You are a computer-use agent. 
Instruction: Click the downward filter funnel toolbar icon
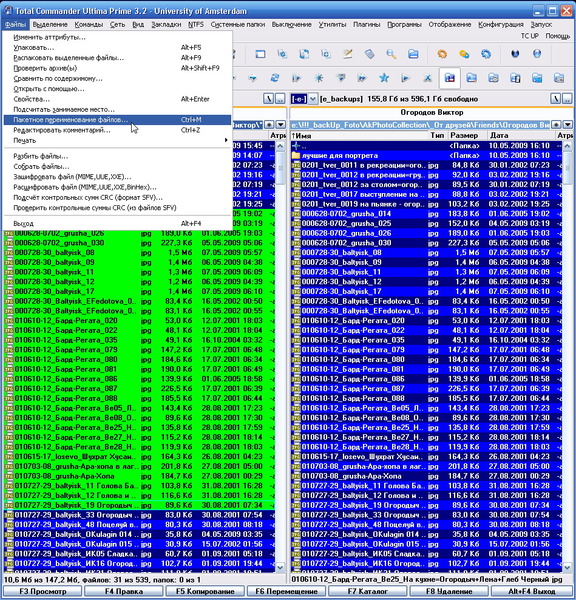(340, 78)
